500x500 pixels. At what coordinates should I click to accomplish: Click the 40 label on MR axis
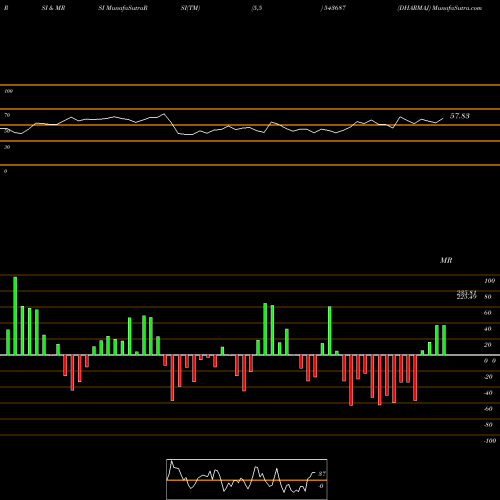(488, 329)
